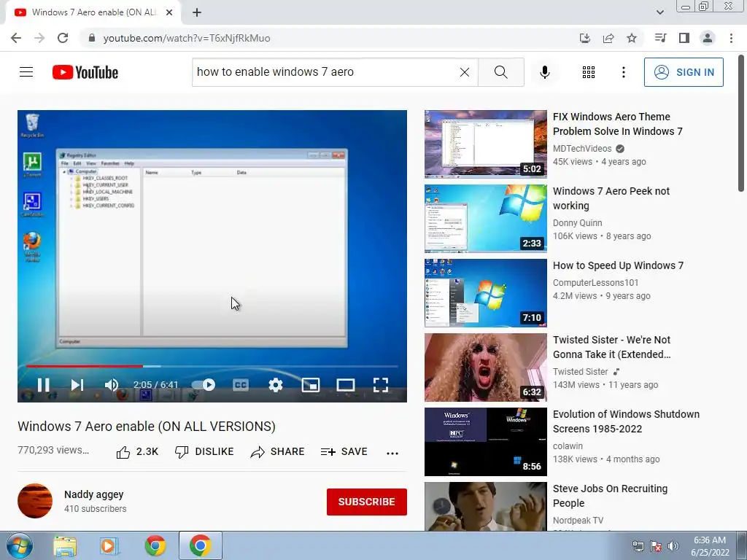Open Twisted Sister video thumbnail
The height and width of the screenshot is (560, 747).
[x=485, y=367]
